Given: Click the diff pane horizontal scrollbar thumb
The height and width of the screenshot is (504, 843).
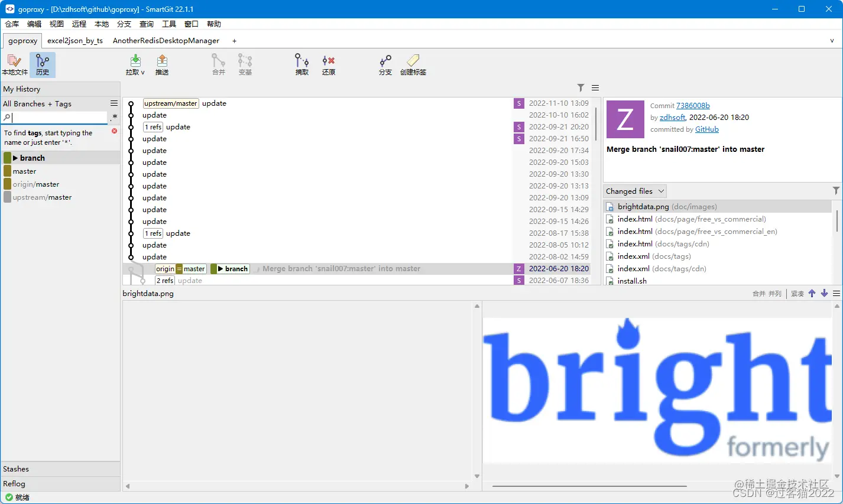Looking at the screenshot, I should pyautogui.click(x=589, y=486).
